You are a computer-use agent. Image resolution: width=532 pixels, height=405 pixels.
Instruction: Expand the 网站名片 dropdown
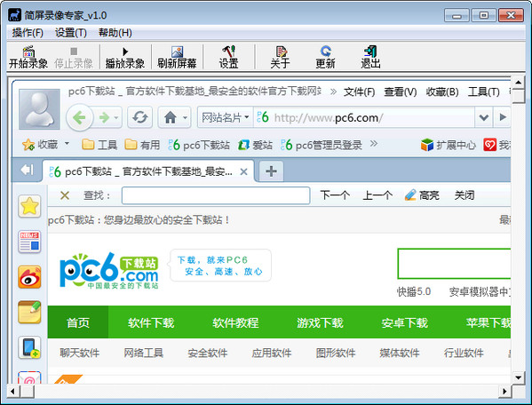(226, 117)
